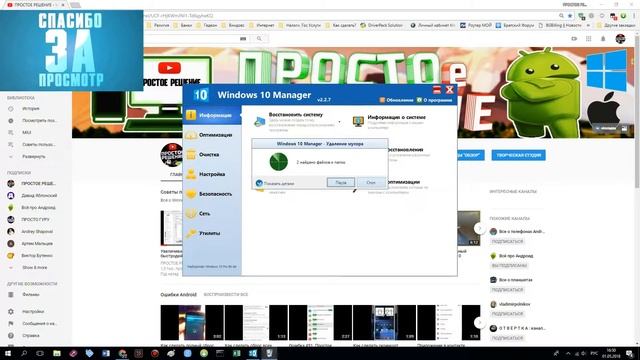Click Chrome icon in taskbar
The image size is (640, 360).
click(x=122, y=353)
